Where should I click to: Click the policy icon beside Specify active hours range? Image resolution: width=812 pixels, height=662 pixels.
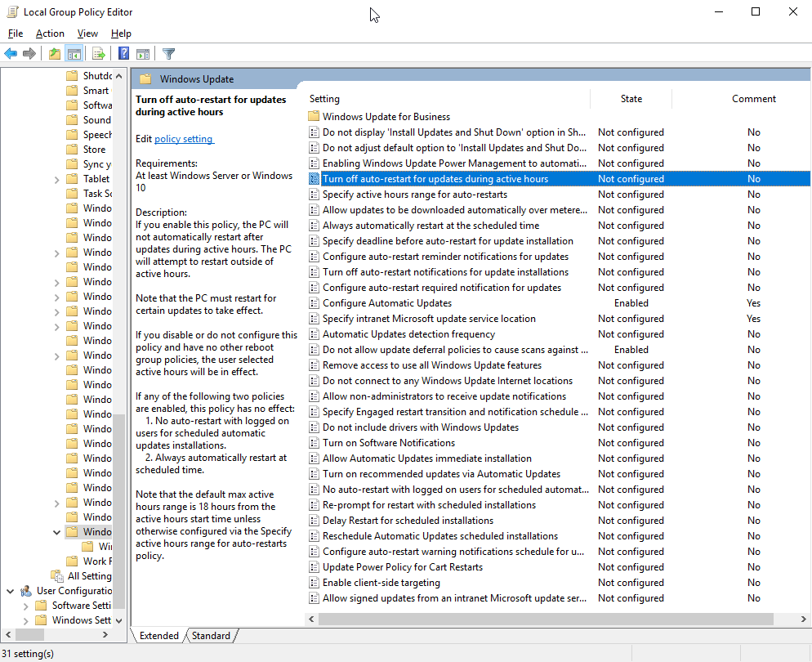click(314, 195)
